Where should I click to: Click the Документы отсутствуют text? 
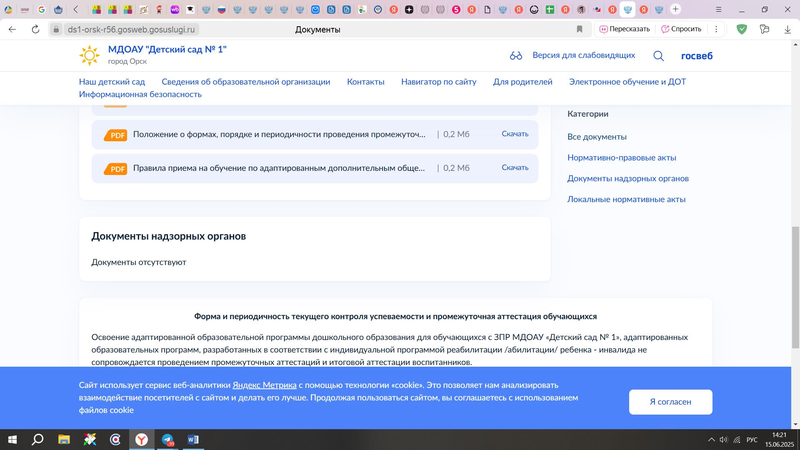point(139,262)
